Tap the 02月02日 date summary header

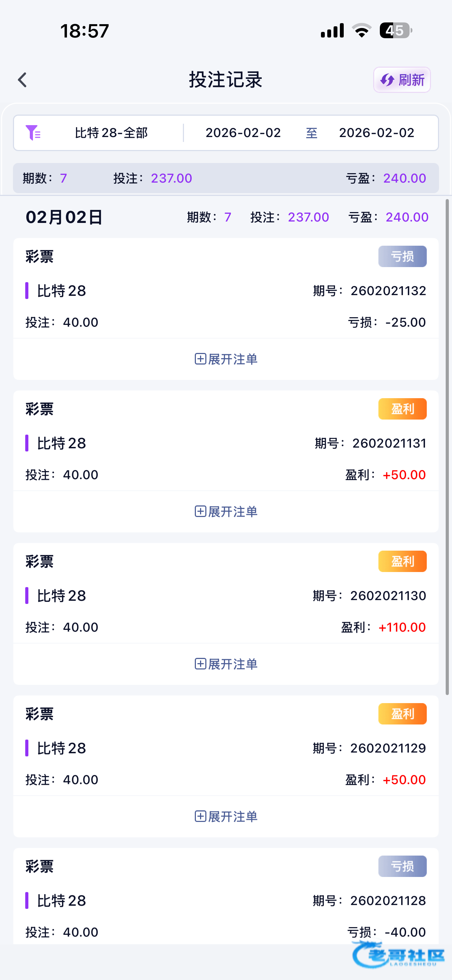pyautogui.click(x=64, y=217)
